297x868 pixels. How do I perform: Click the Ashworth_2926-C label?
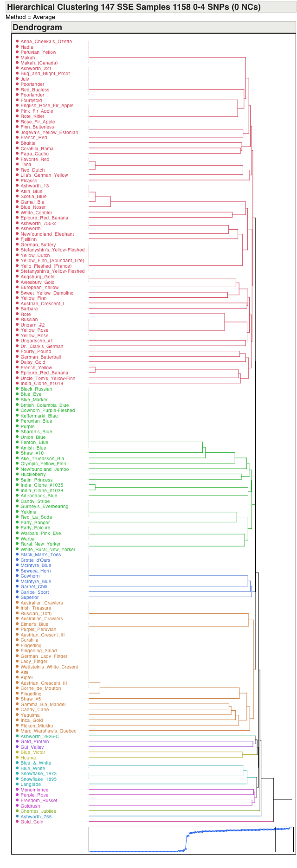[40, 737]
